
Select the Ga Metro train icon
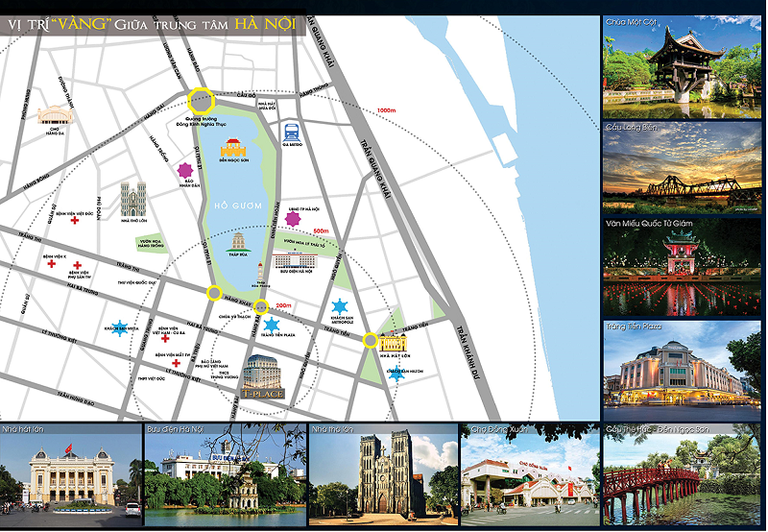coord(293,133)
